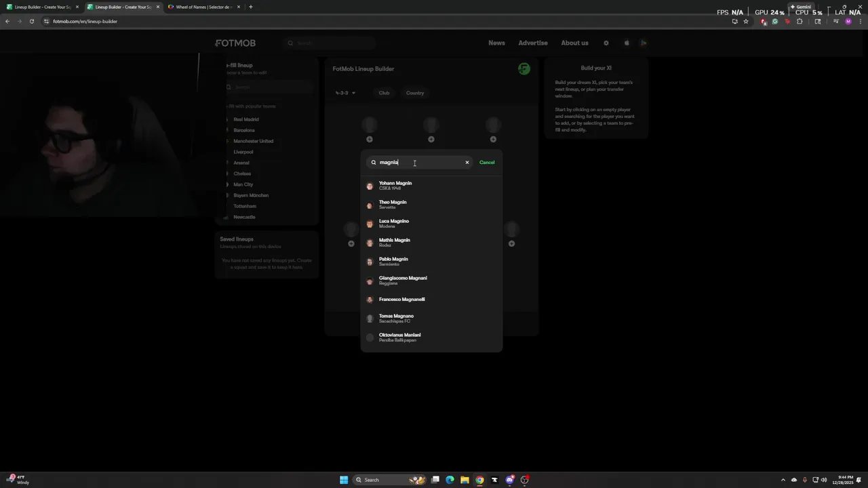
Task: Click Luca Magnino's player photo
Action: point(370,224)
